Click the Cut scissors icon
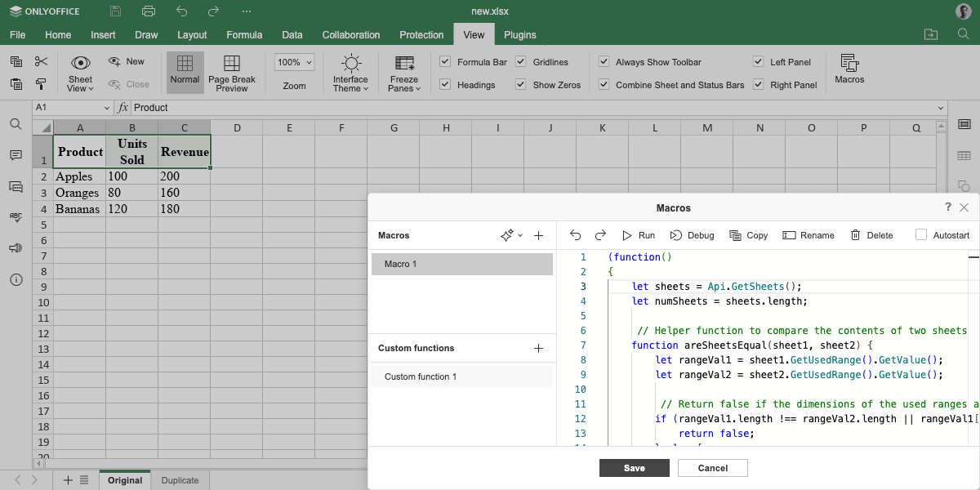 tap(42, 61)
